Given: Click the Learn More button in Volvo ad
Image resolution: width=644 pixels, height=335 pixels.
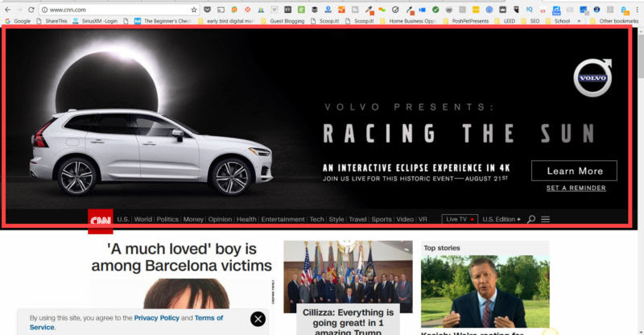Looking at the screenshot, I should coord(574,171).
